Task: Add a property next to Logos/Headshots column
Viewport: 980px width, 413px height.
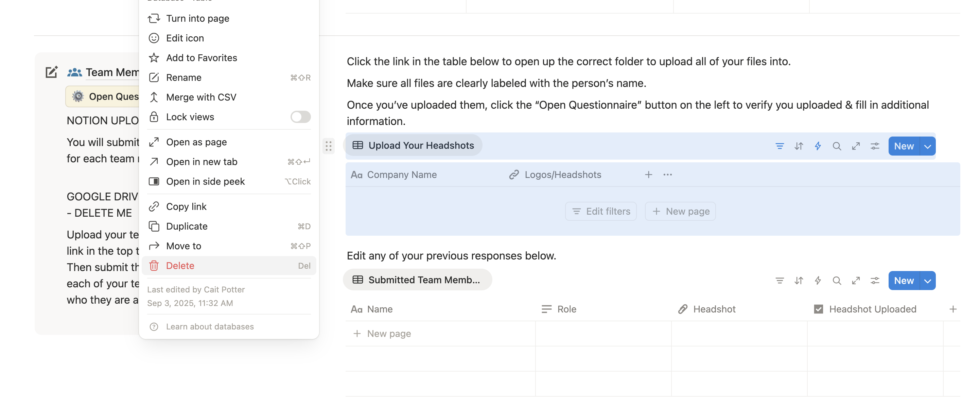Action: (648, 175)
